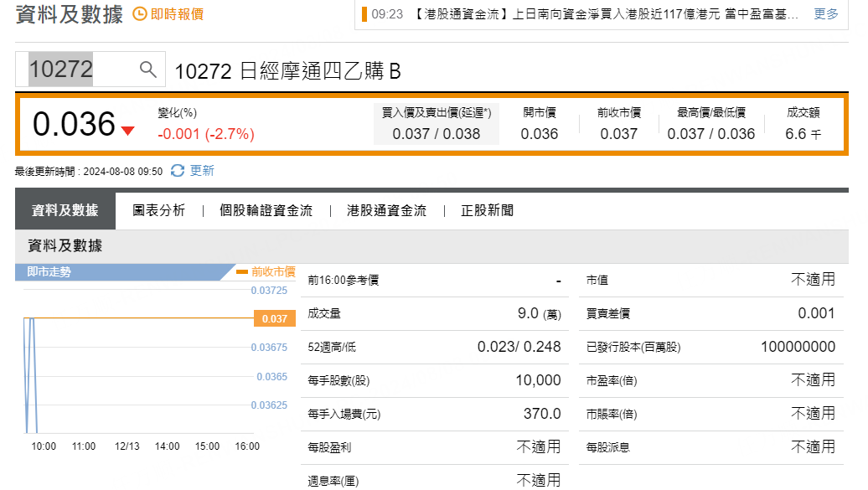Click the 前收市價 value 0.037

click(x=619, y=134)
